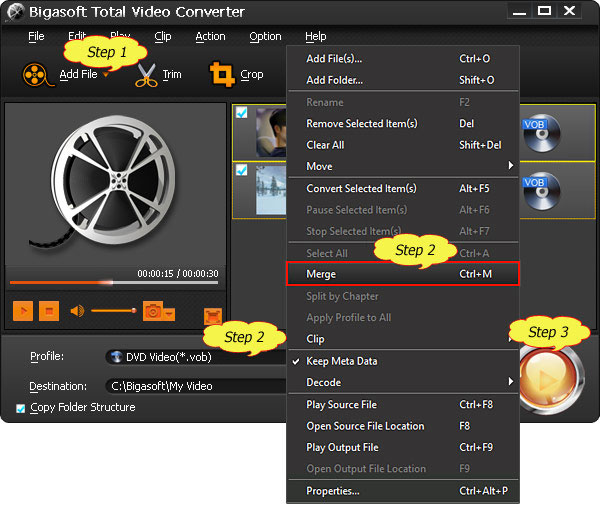The image size is (600, 523).
Task: Select Open Source File Location
Action: (x=403, y=426)
